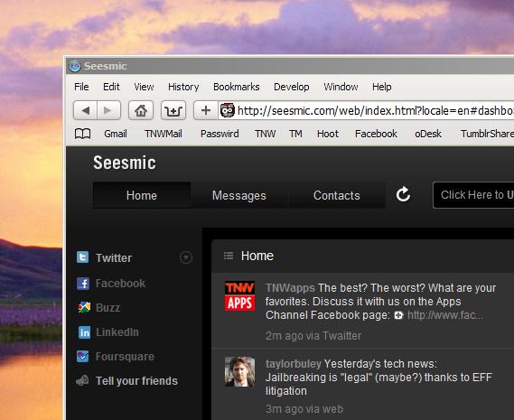Image resolution: width=514 pixels, height=420 pixels.
Task: Open the TNW bookmark
Action: (x=266, y=134)
